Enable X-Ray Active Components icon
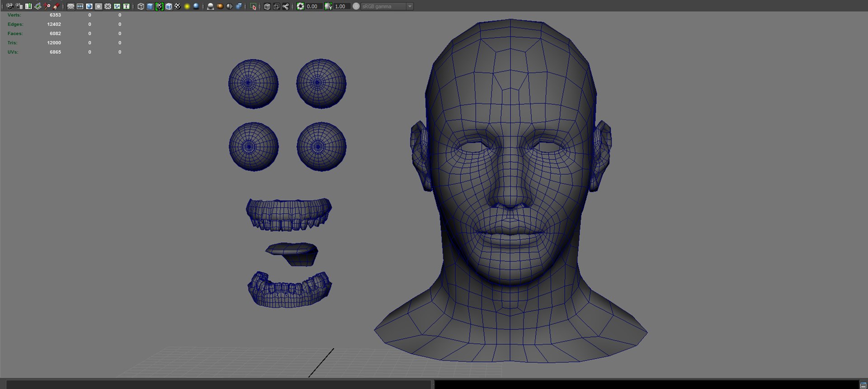The height and width of the screenshot is (389, 868). click(x=277, y=6)
